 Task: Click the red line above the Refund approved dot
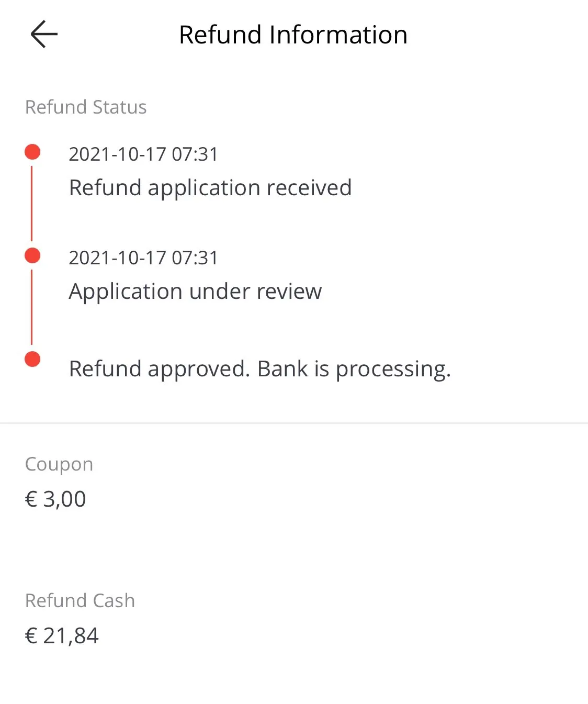(x=32, y=307)
